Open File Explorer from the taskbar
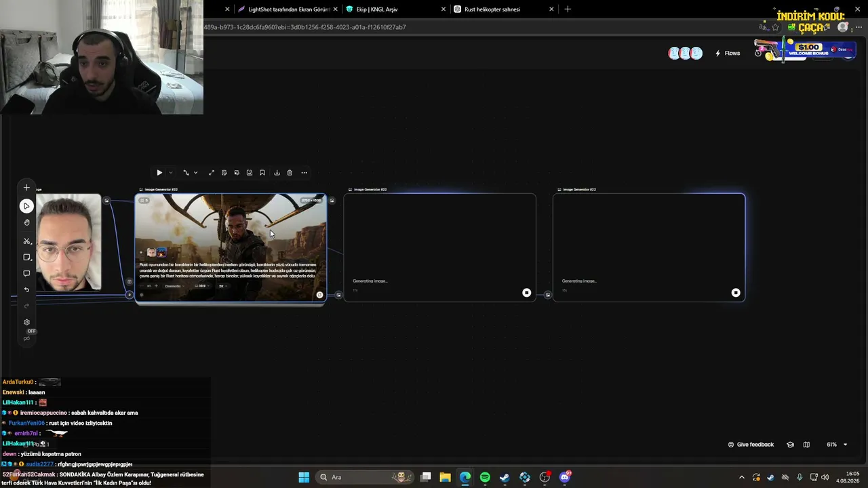868x488 pixels. (x=445, y=477)
